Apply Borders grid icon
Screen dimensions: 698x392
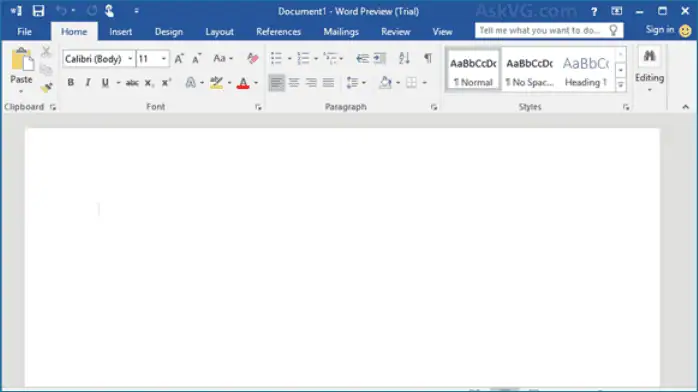tap(412, 83)
